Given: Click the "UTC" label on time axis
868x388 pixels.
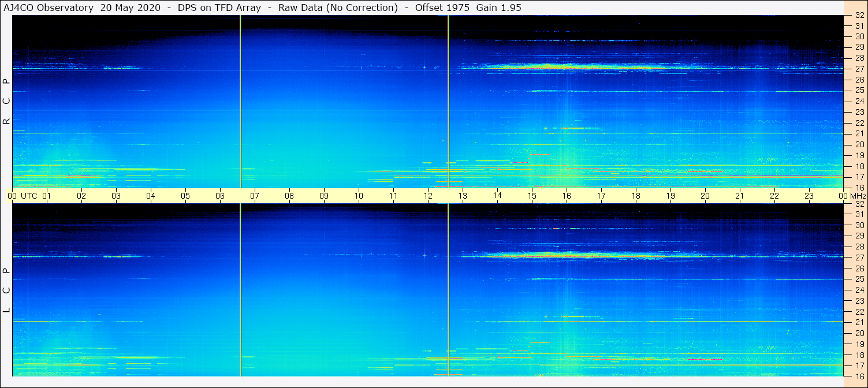Looking at the screenshot, I should point(29,196).
